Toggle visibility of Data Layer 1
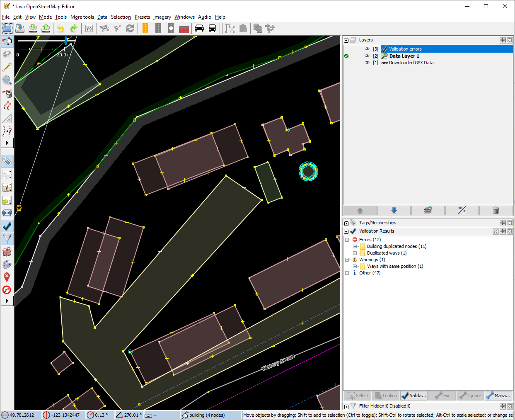 point(367,56)
